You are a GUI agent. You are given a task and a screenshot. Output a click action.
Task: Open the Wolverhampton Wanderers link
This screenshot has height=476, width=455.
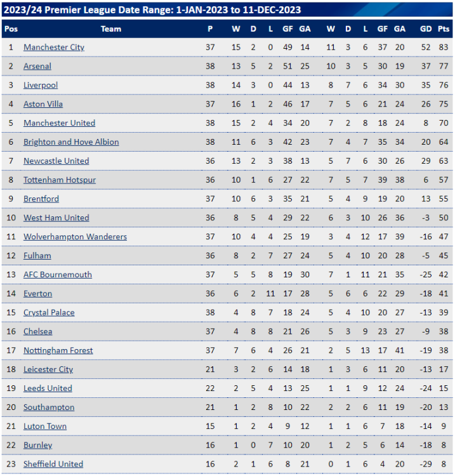pos(75,237)
